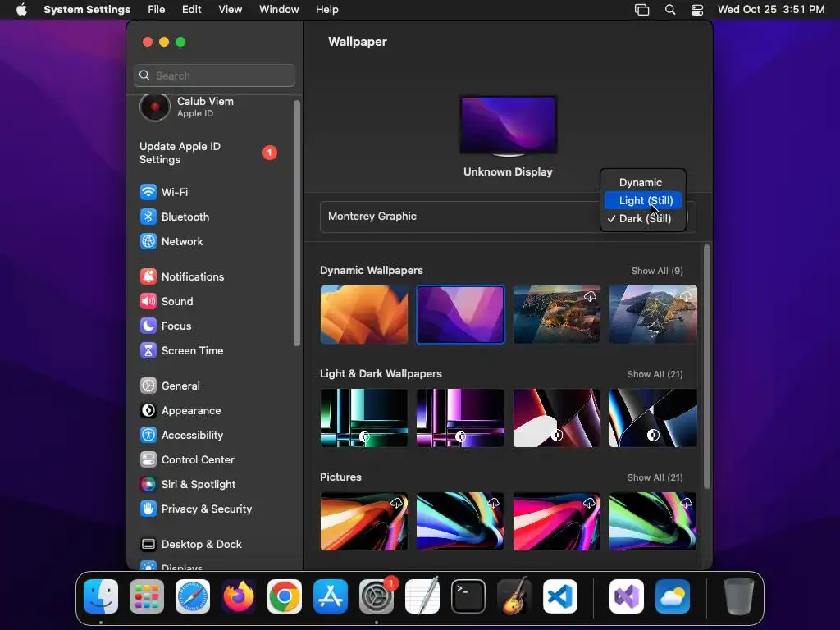Click the sidebar scrollbar
This screenshot has width=840, height=630.
click(297, 223)
